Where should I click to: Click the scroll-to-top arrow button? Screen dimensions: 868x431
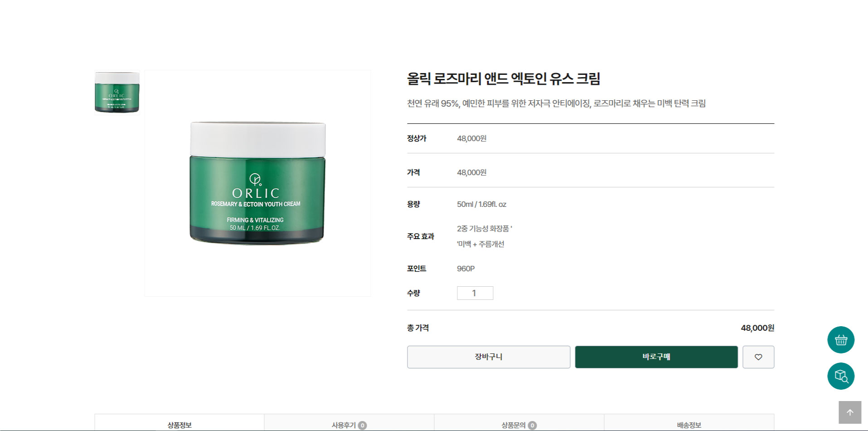pyautogui.click(x=850, y=412)
